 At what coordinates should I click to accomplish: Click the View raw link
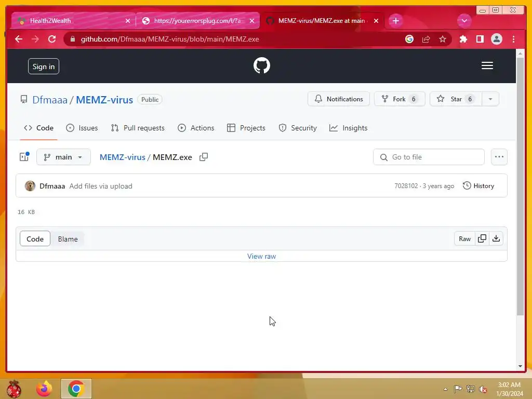[261, 256]
